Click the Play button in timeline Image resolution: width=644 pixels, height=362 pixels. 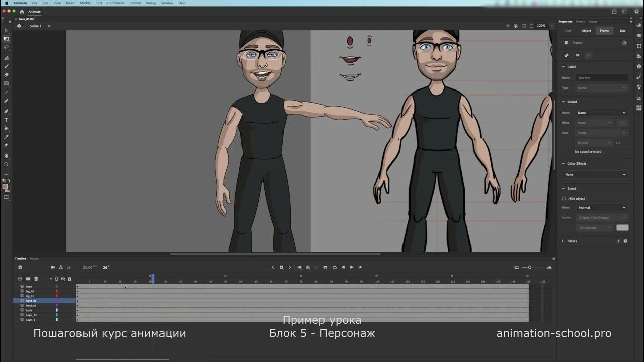pos(352,267)
